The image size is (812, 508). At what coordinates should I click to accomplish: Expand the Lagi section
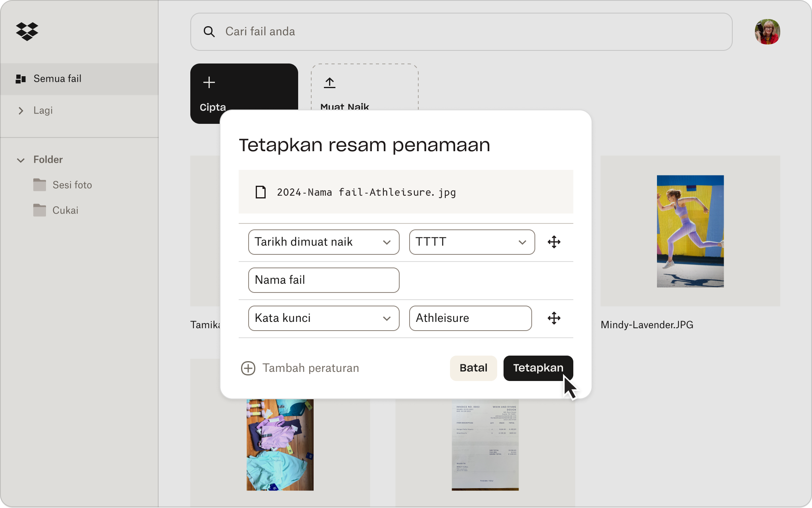[x=21, y=111]
